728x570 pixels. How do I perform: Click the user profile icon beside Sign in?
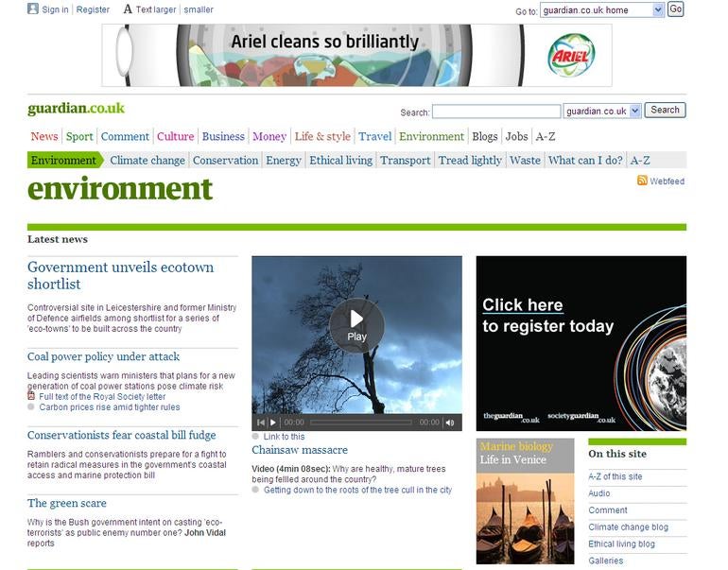(32, 9)
